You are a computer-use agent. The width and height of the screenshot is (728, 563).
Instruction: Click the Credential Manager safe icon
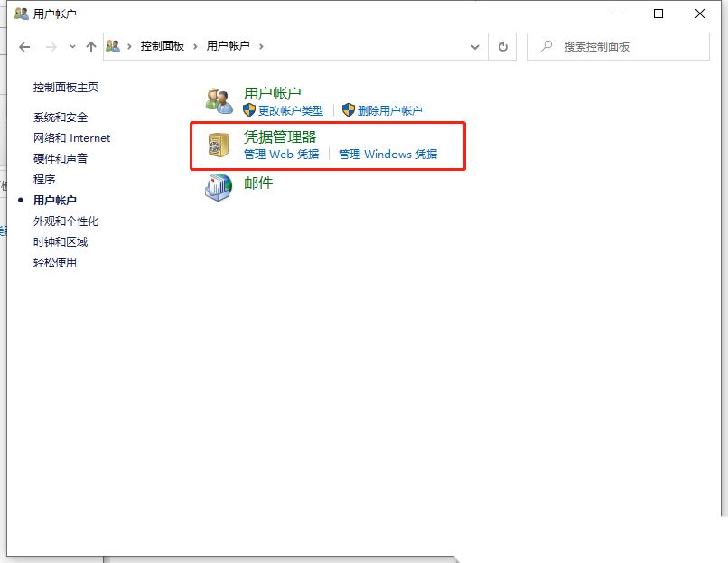click(218, 145)
